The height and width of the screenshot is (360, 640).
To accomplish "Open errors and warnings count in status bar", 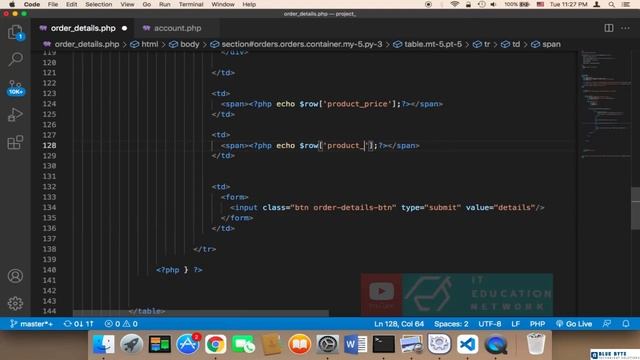I will pos(121,324).
